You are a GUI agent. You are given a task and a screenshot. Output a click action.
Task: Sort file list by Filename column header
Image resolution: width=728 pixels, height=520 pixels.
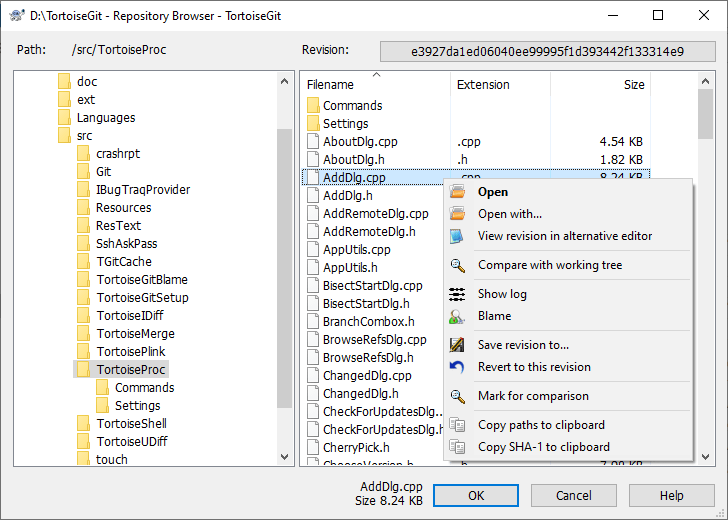point(330,85)
